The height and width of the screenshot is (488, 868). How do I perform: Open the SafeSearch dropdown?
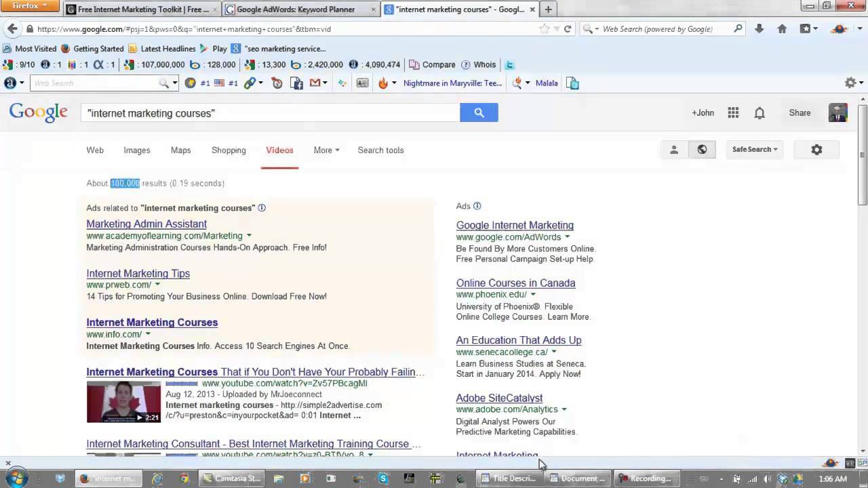754,150
